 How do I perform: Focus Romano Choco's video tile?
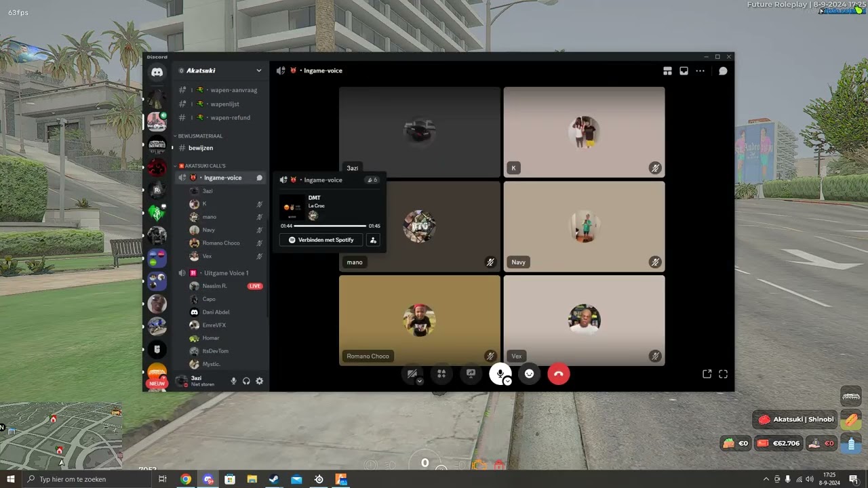click(420, 321)
